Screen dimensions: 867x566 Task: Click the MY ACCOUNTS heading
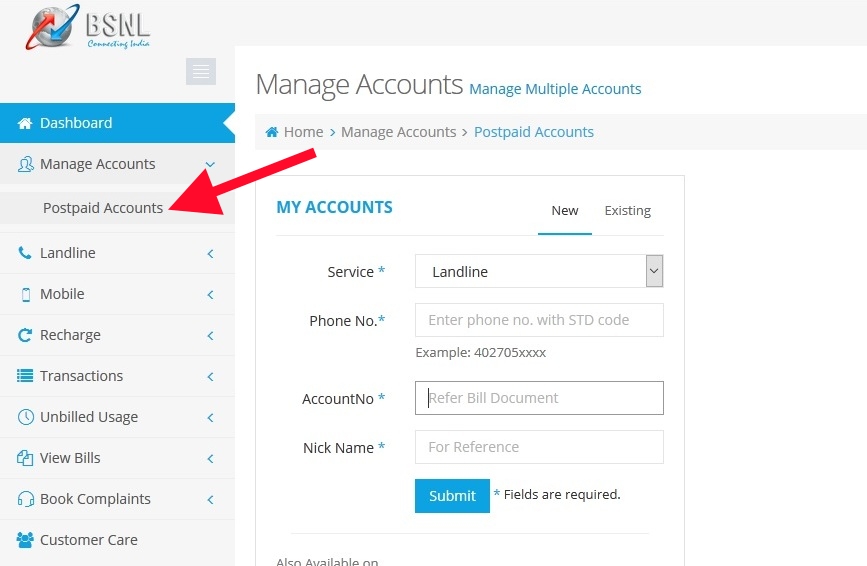(335, 207)
